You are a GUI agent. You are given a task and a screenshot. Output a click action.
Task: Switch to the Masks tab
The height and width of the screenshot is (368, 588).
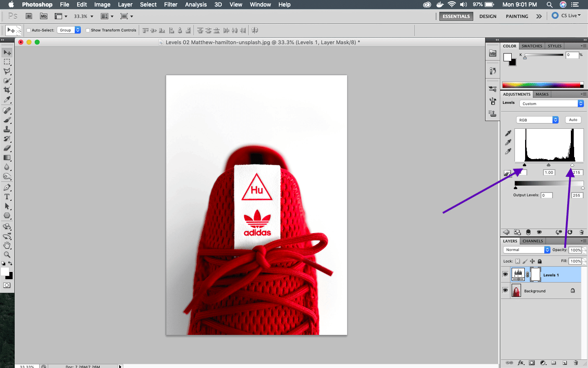542,94
